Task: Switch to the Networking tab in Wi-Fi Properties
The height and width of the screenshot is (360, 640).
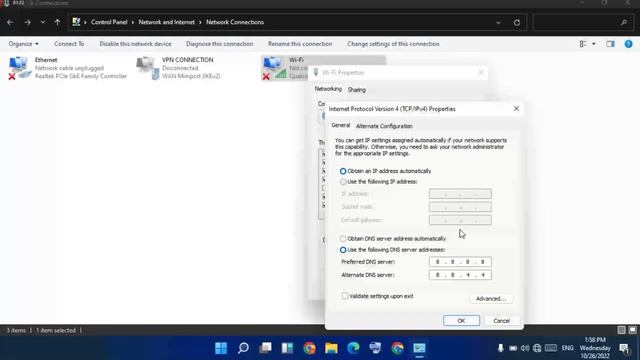Action: point(328,89)
